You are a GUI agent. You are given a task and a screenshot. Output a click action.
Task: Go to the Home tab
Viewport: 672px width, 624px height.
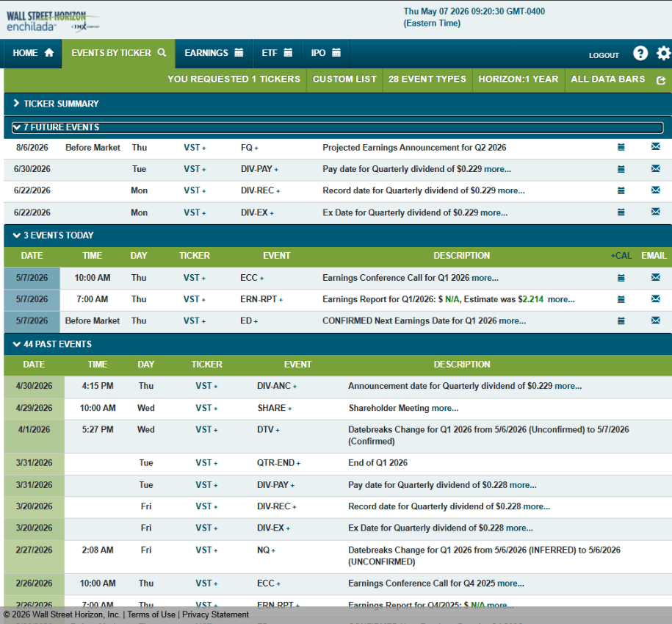click(33, 53)
